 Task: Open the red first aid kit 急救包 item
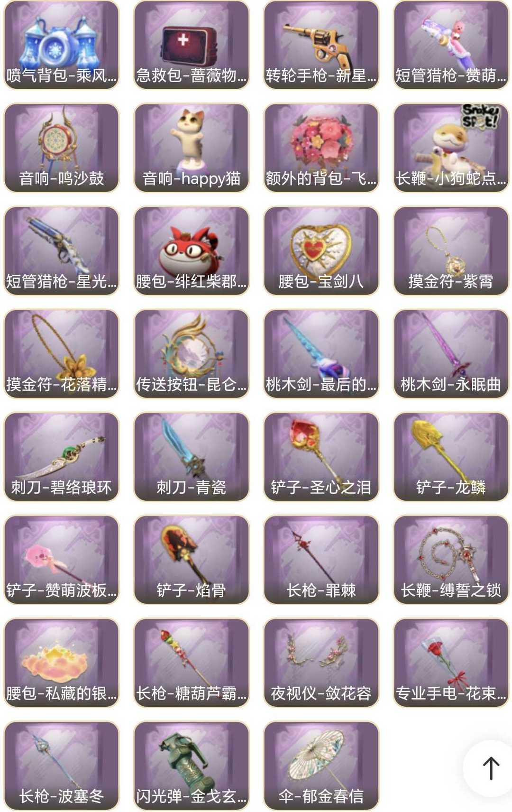coord(192,45)
